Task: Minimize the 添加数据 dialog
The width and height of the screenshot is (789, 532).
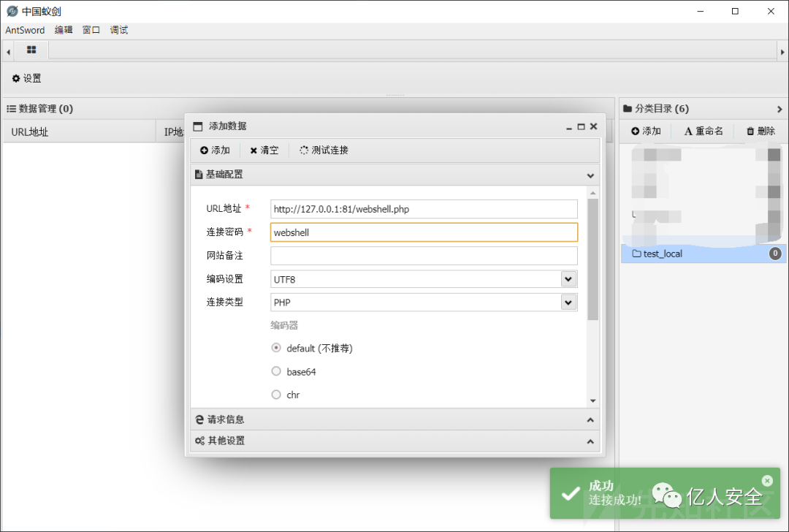Action: (568, 127)
